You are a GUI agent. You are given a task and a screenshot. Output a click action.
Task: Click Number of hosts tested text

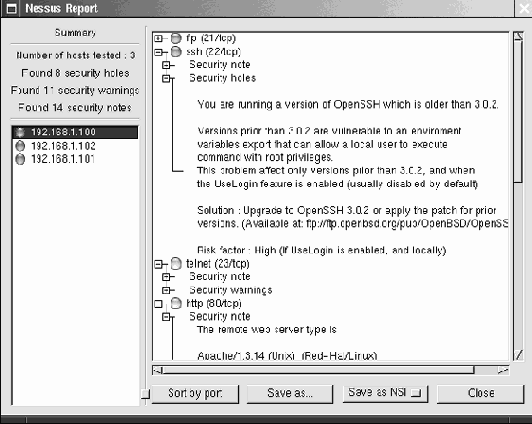point(75,55)
